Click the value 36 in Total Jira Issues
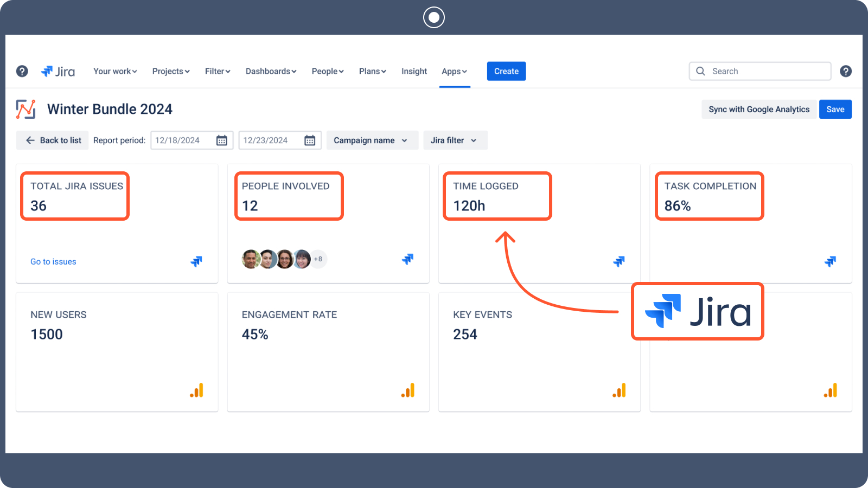The image size is (868, 488). pyautogui.click(x=39, y=206)
